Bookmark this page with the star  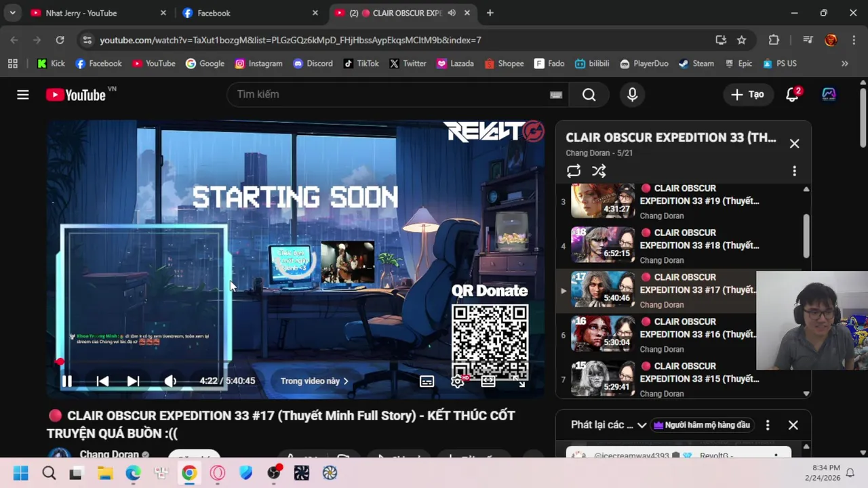pos(742,40)
